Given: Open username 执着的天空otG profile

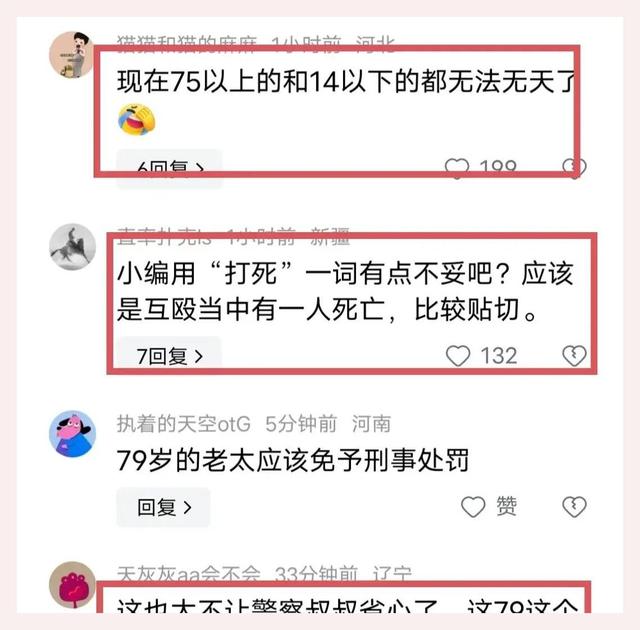Looking at the screenshot, I should [x=184, y=424].
